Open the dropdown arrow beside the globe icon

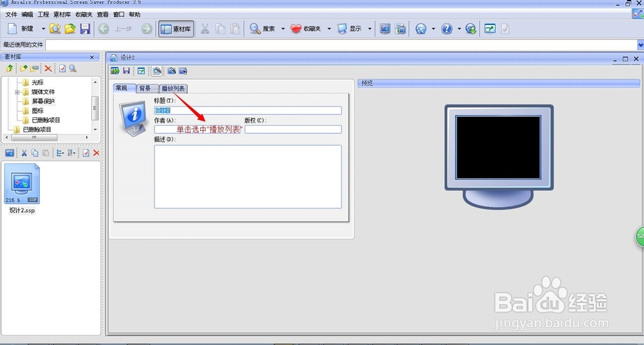(433, 29)
